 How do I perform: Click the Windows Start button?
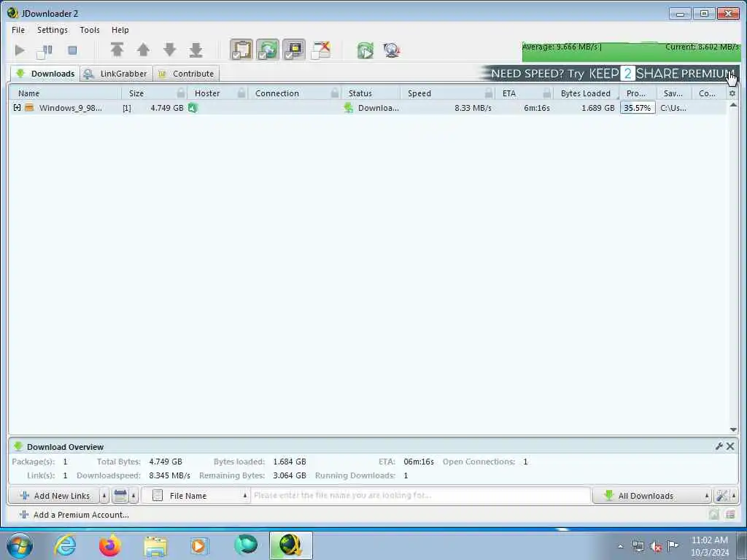point(20,545)
